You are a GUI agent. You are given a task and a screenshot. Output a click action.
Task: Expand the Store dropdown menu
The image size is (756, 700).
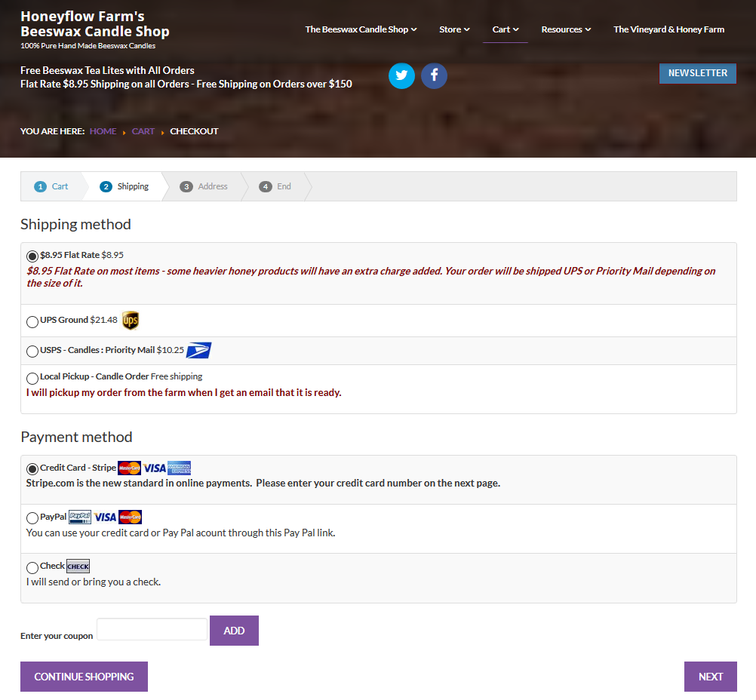click(454, 29)
